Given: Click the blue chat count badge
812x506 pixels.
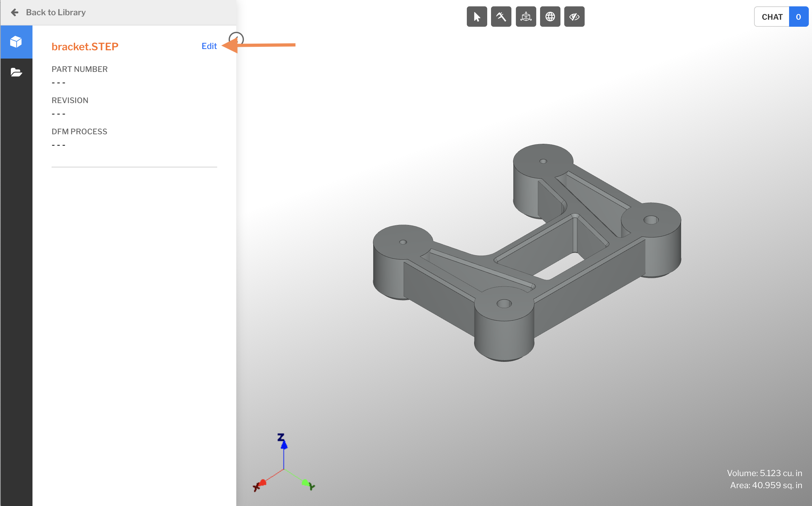Looking at the screenshot, I should [x=798, y=17].
